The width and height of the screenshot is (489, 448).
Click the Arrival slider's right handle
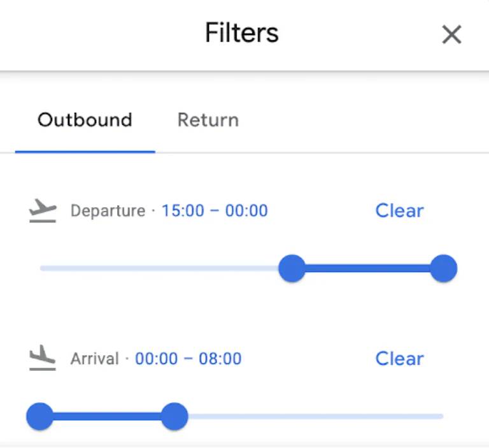coord(174,417)
